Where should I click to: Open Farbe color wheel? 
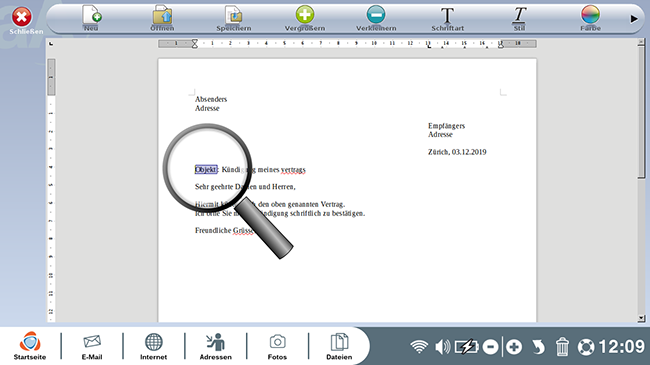(x=590, y=18)
